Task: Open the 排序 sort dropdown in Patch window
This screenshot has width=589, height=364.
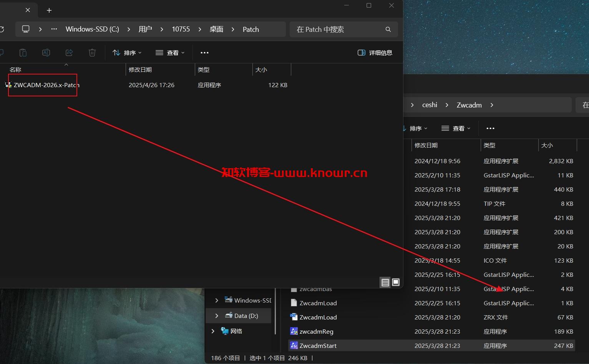Action: (x=127, y=53)
